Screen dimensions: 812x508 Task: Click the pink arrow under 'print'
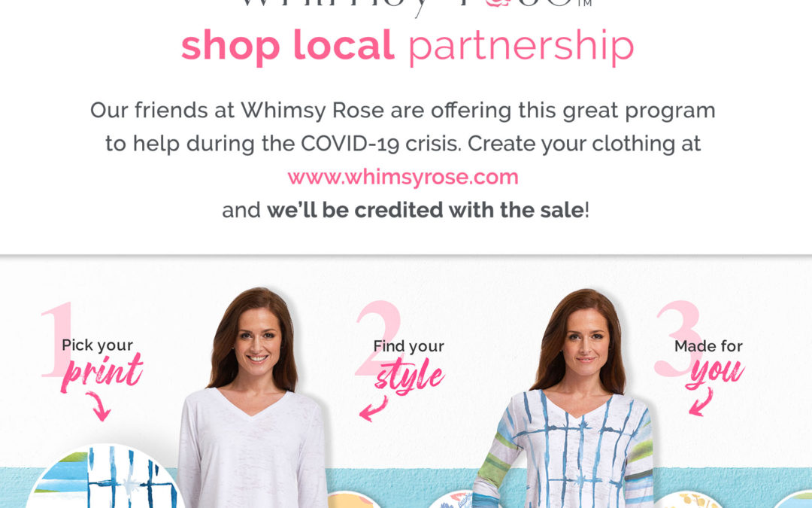click(x=98, y=406)
